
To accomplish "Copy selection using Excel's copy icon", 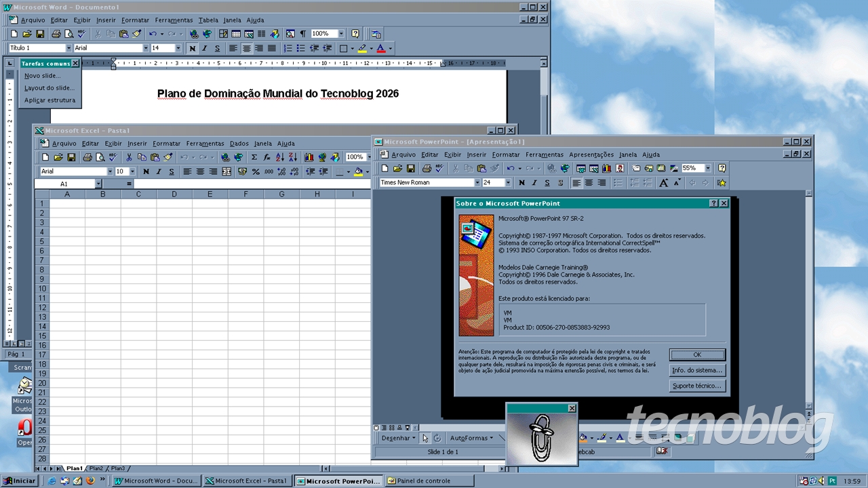I will [142, 157].
